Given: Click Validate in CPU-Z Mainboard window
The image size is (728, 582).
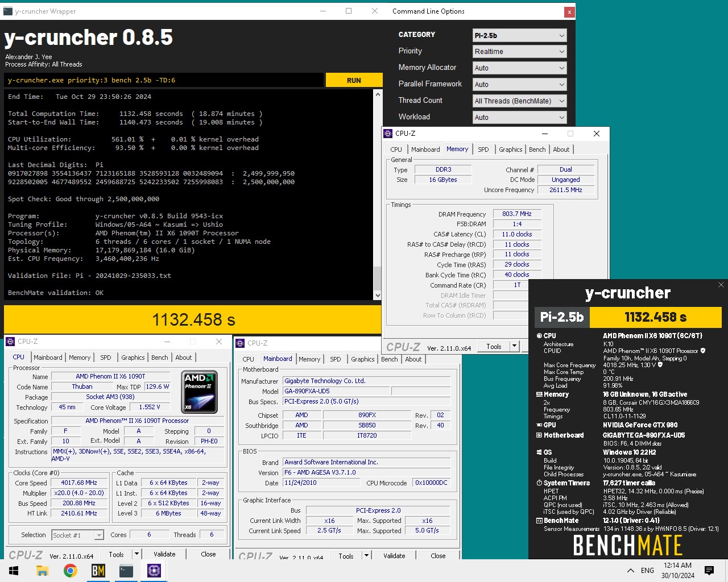Looking at the screenshot, I should 394,556.
